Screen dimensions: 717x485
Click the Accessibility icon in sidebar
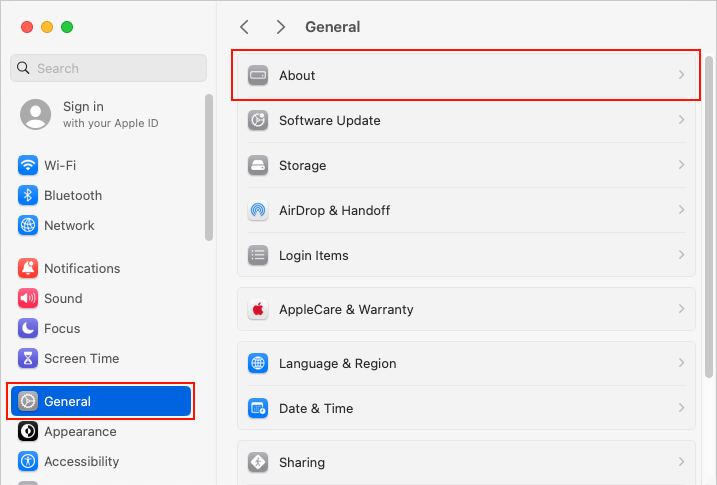pos(28,462)
